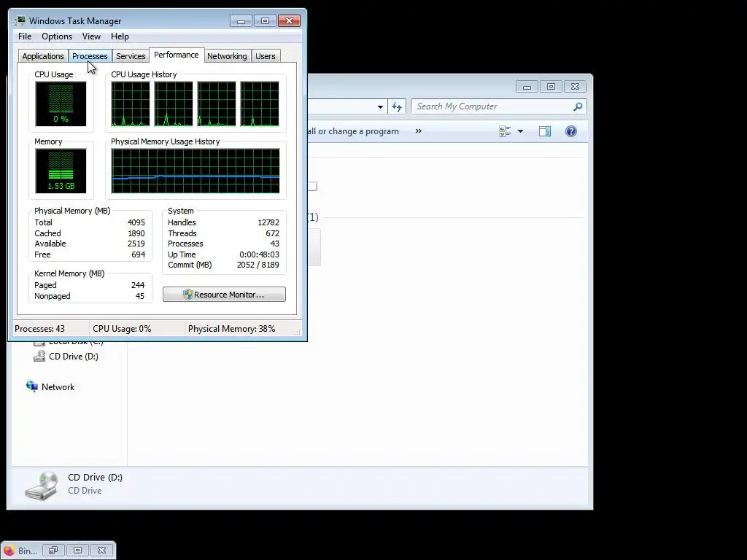Click the Available memory value 2519
This screenshot has height=560, width=747.
pos(136,244)
